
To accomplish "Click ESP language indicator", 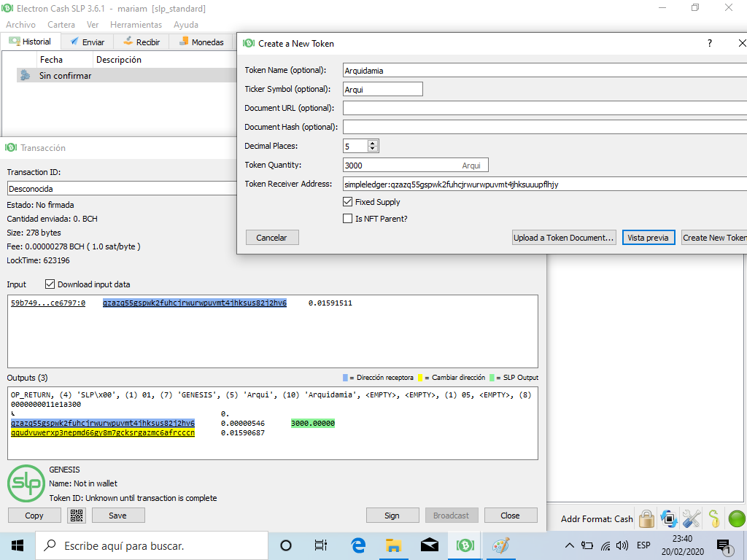I will pyautogui.click(x=643, y=545).
